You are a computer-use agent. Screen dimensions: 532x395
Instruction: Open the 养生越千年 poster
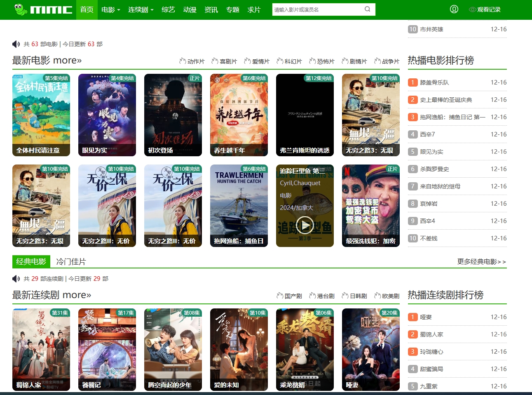(239, 115)
